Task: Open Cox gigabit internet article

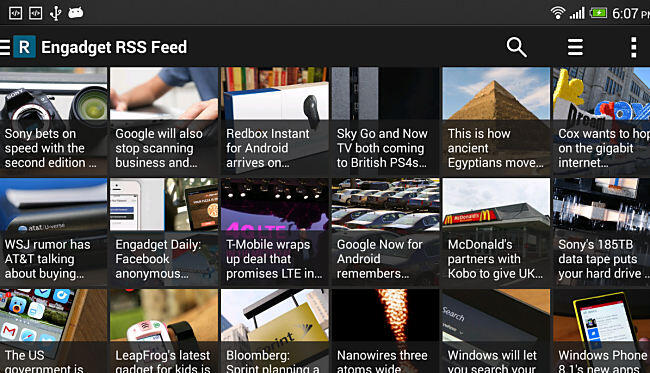Action: [601, 122]
